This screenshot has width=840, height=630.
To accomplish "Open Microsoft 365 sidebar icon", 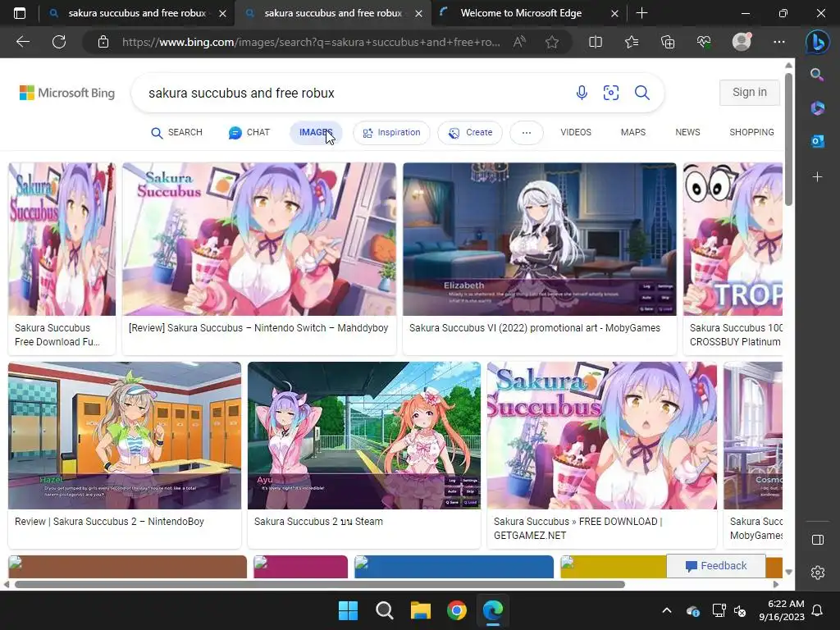I will [x=817, y=107].
